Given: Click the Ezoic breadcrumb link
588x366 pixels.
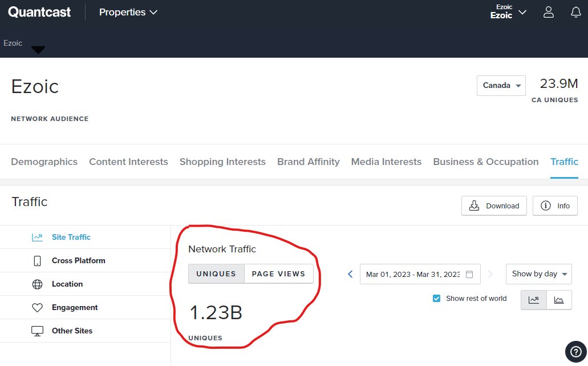Looking at the screenshot, I should 13,43.
